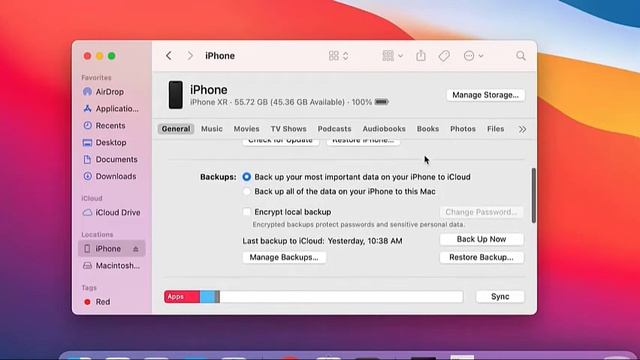
Task: Click the Manage Backups button
Action: coord(284,258)
